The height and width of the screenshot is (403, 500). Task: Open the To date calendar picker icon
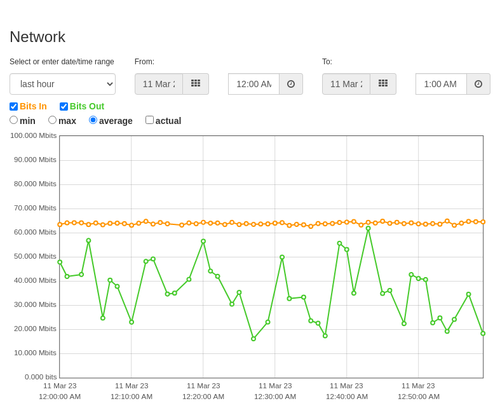383,84
